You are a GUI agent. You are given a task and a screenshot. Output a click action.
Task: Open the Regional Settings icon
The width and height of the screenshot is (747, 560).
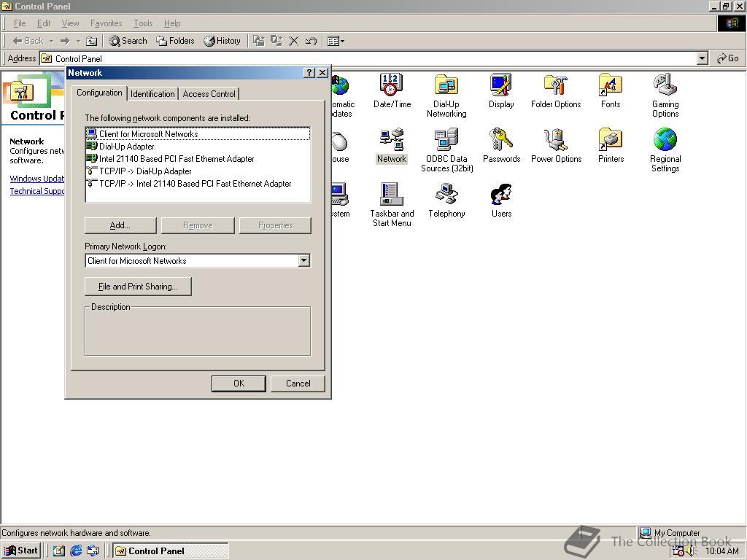point(665,150)
